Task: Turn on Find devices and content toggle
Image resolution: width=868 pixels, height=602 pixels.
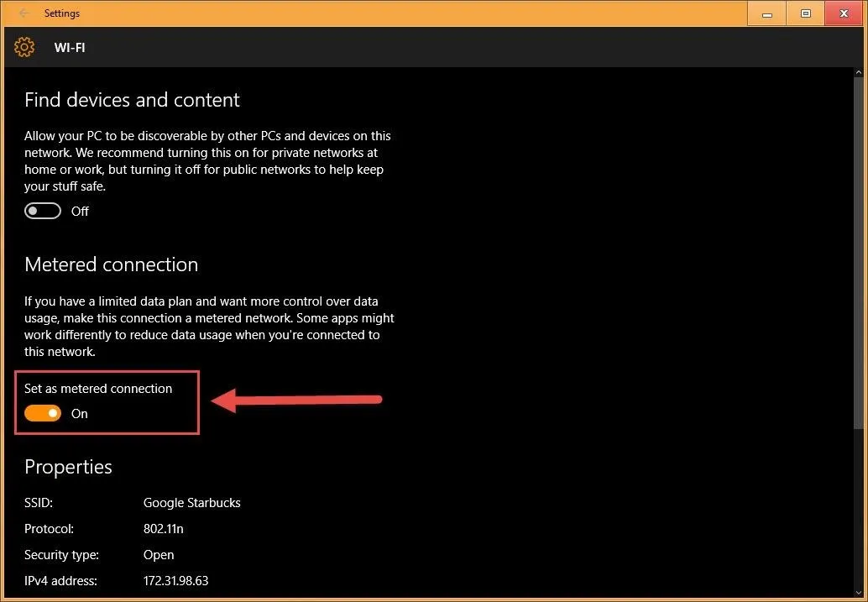Action: [x=43, y=211]
